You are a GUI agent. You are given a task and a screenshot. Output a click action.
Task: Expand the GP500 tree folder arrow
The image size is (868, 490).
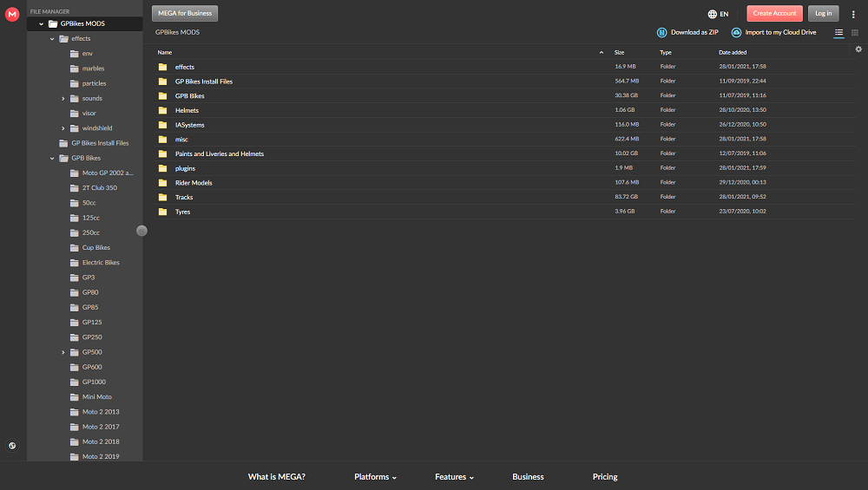click(63, 352)
